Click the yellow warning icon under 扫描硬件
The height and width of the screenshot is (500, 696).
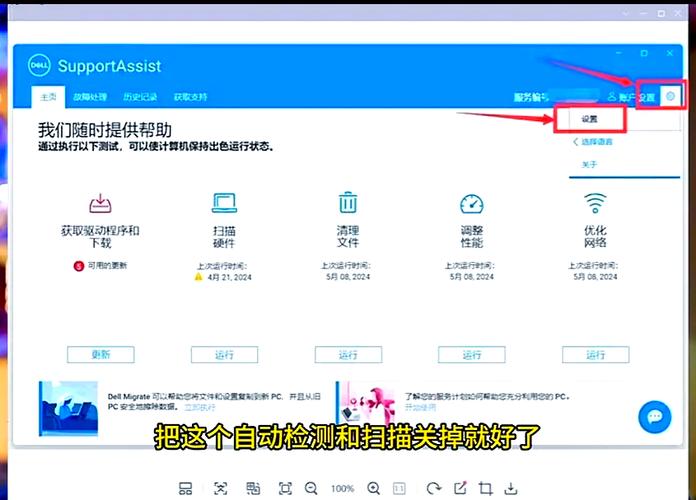tap(198, 277)
